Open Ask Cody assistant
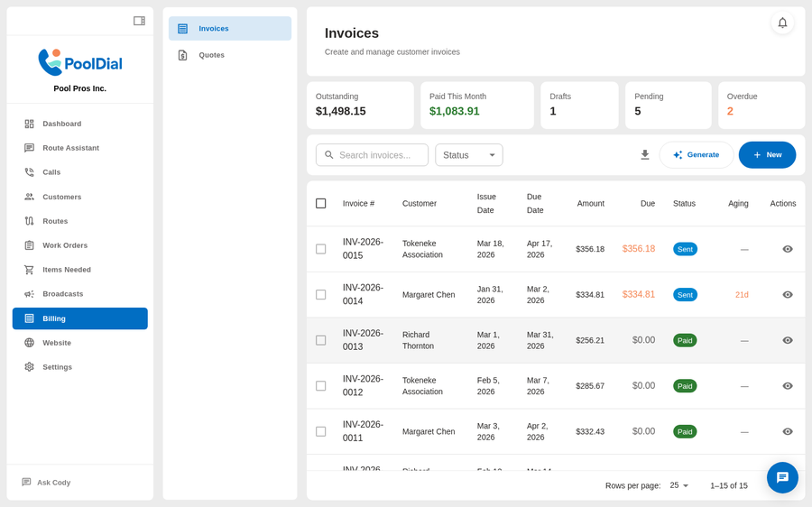Image resolution: width=812 pixels, height=507 pixels. (53, 483)
